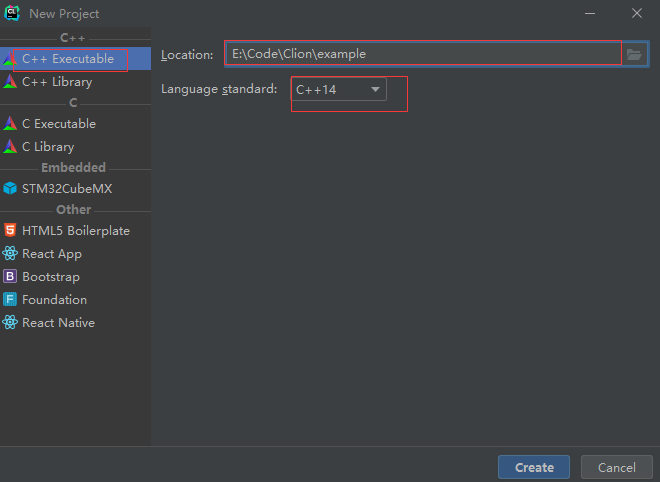
Task: Click the Foundation F icon
Action: (10, 299)
